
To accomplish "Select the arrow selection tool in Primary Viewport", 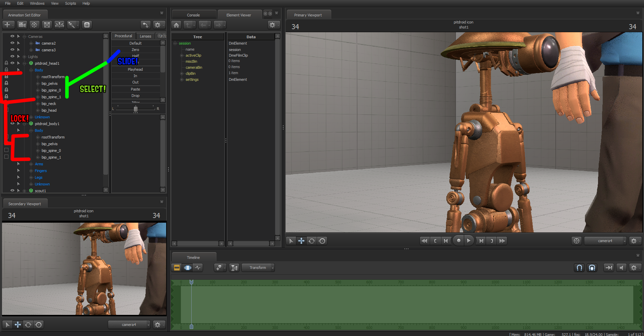I will click(x=291, y=241).
